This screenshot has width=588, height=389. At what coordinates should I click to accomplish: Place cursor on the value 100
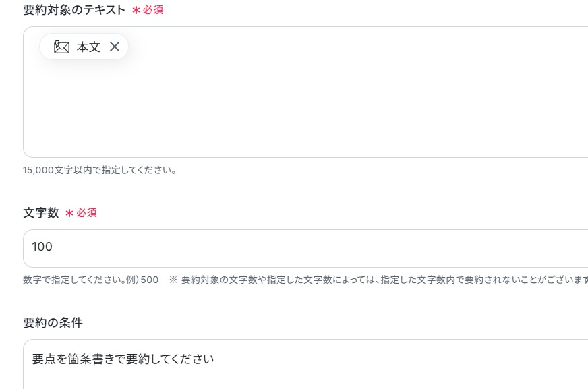point(42,247)
